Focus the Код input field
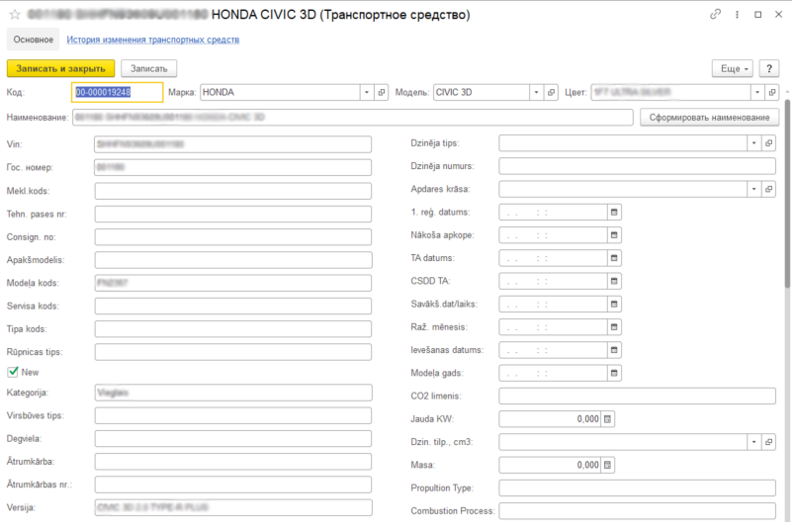Screen dimensions: 795x532 tap(117, 92)
